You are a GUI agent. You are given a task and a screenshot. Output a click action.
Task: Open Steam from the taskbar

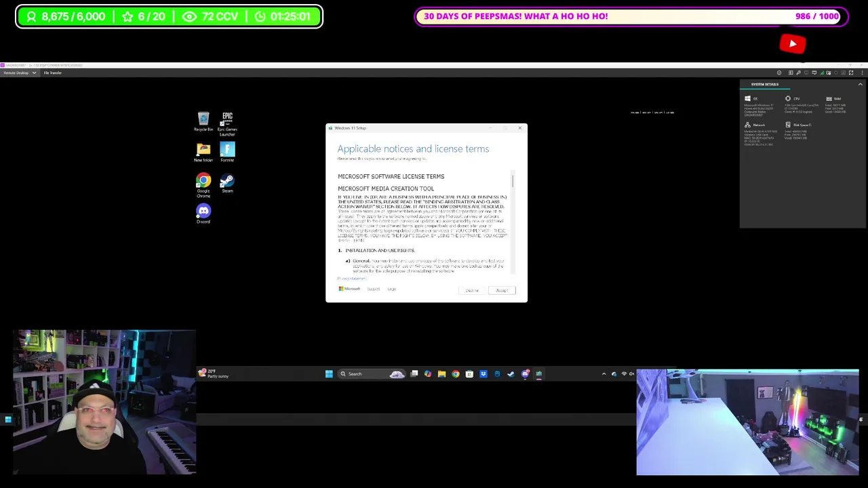click(x=512, y=374)
